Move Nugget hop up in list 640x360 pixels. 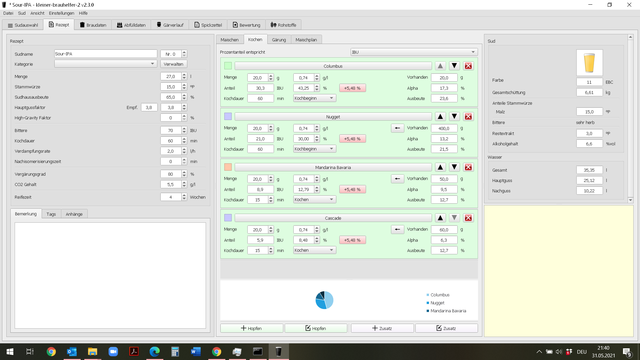[440, 116]
